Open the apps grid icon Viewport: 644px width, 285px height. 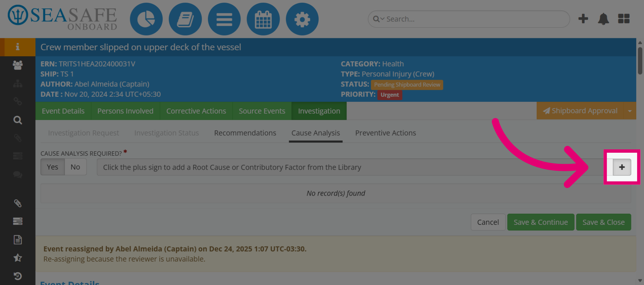(x=624, y=19)
